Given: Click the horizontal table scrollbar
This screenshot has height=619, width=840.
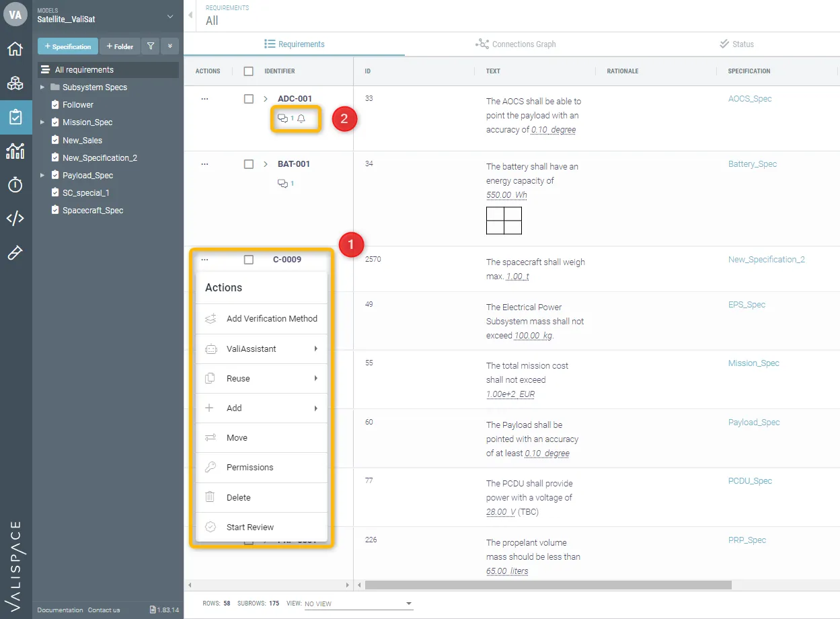Looking at the screenshot, I should click(548, 585).
